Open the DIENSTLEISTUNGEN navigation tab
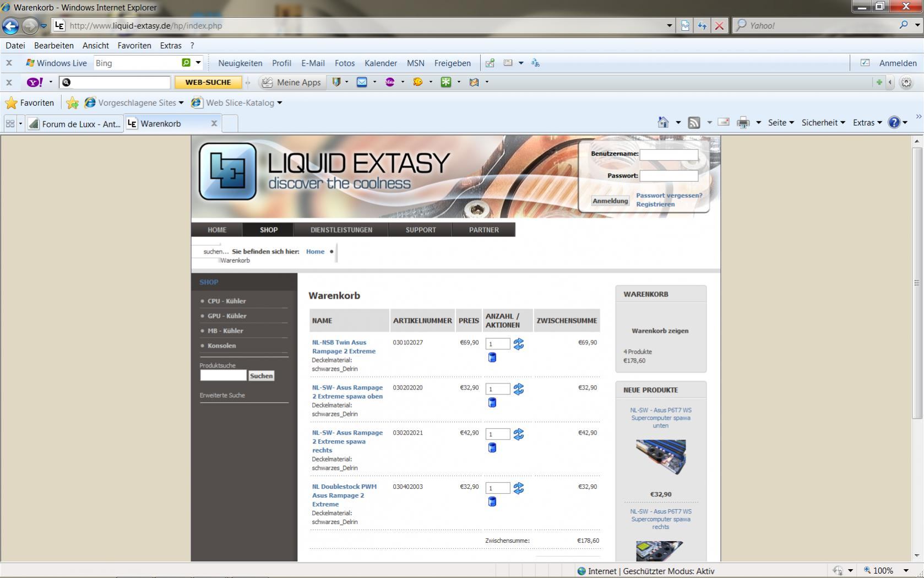 point(341,230)
